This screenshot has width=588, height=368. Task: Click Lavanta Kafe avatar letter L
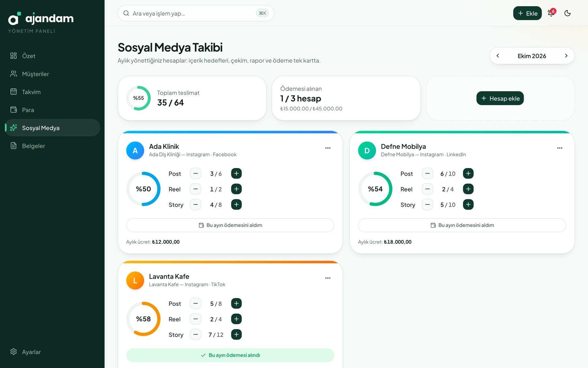point(135,280)
